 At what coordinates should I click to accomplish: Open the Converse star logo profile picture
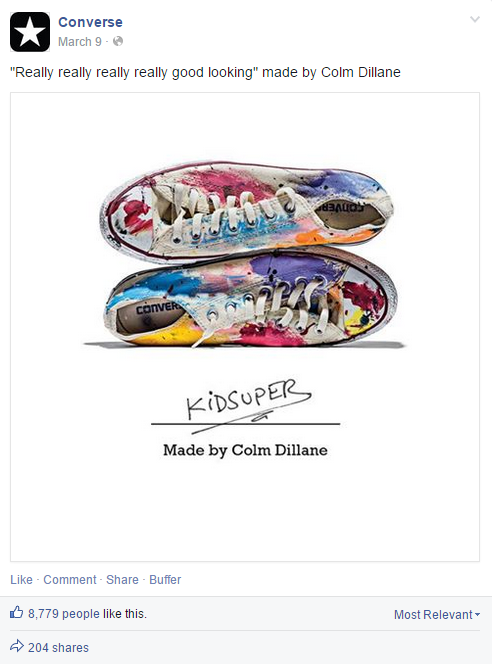[30, 32]
